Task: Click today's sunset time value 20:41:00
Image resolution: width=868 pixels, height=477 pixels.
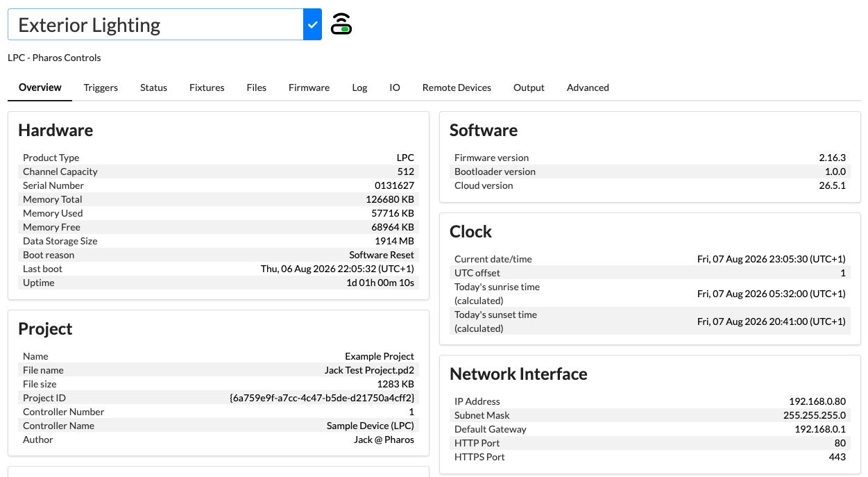Action: click(x=772, y=321)
